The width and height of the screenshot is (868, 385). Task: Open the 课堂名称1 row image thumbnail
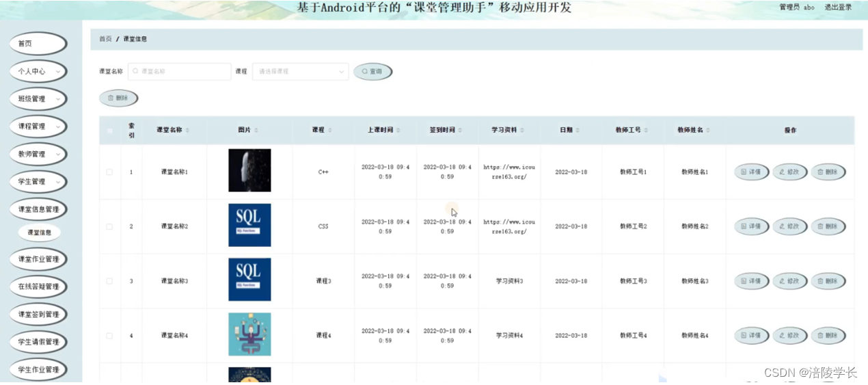[x=249, y=170]
